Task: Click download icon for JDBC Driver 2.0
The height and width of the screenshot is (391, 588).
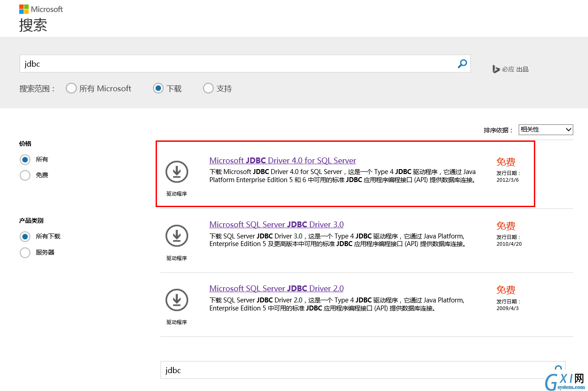Action: 177,300
